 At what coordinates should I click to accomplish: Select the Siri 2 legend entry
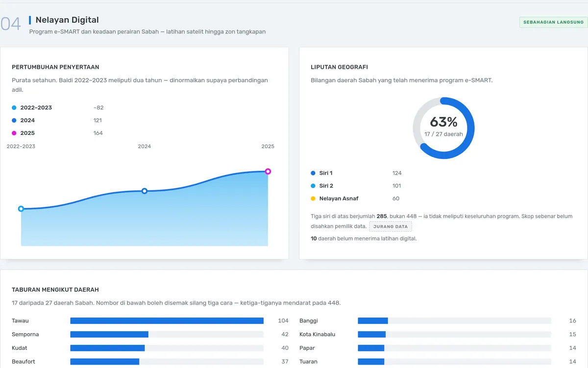coord(356,185)
